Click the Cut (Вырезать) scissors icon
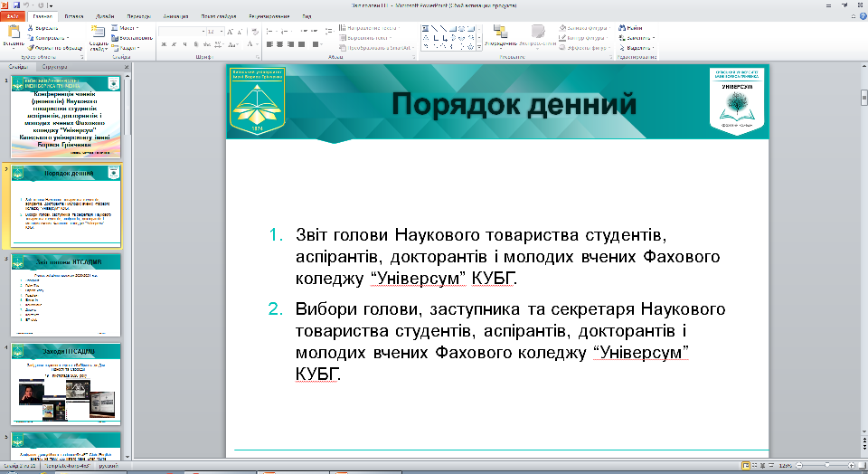The image size is (868, 474). click(31, 29)
